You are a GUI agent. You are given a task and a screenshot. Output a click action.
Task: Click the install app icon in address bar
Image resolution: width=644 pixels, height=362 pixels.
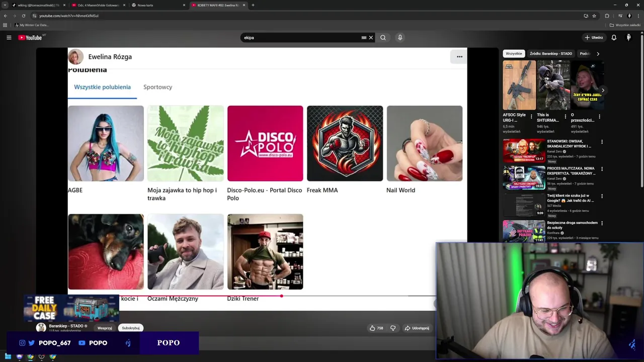pos(586,16)
